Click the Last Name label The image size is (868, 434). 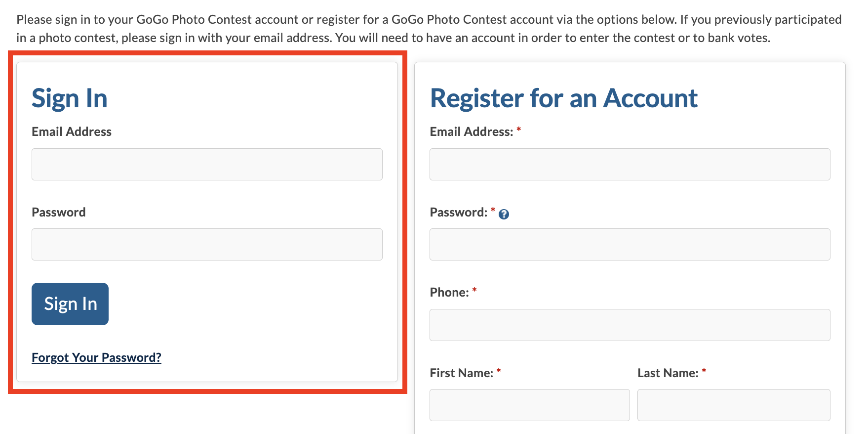[x=668, y=373]
